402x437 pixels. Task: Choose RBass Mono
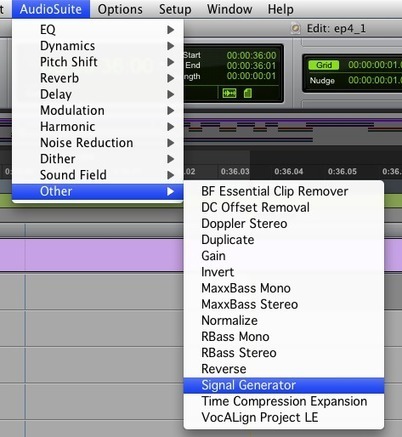coord(284,337)
